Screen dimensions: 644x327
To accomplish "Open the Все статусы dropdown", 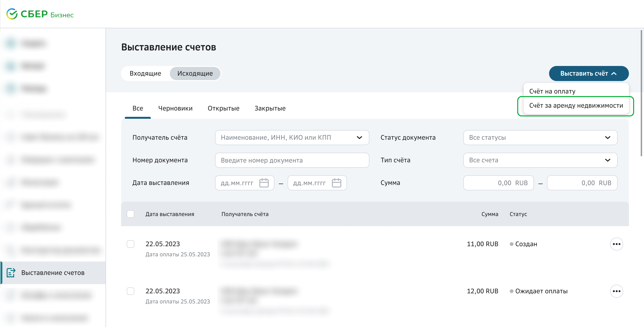I will tap(540, 138).
